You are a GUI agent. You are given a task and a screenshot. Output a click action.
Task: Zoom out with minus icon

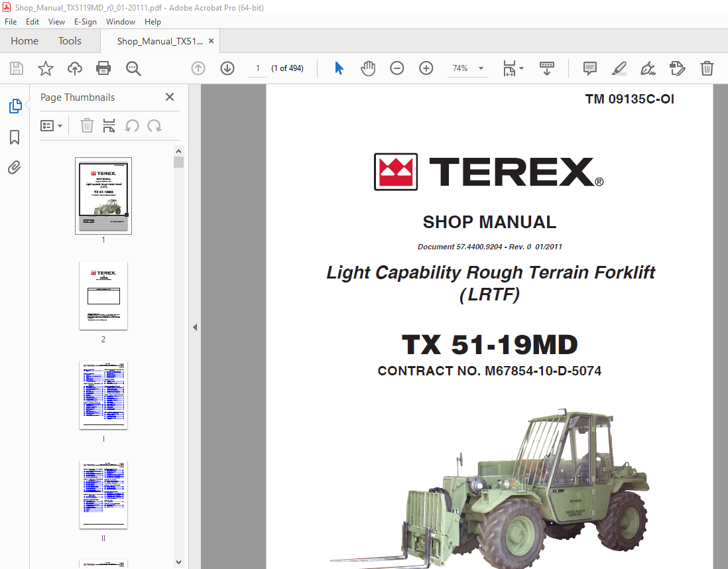click(397, 68)
